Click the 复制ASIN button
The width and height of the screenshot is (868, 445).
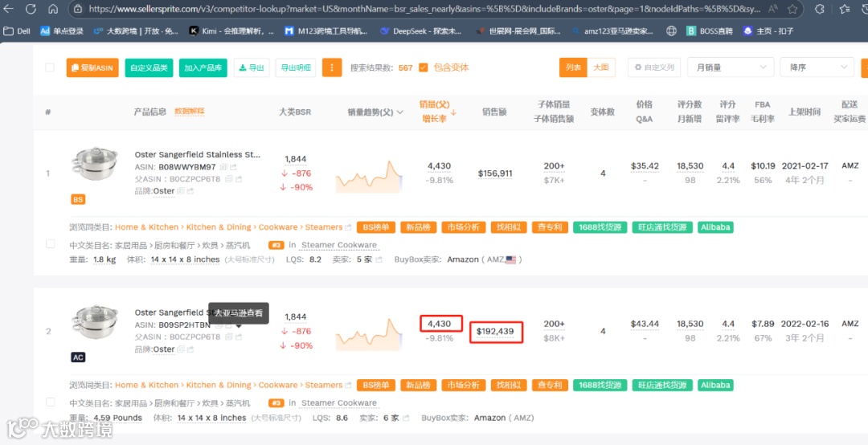92,67
